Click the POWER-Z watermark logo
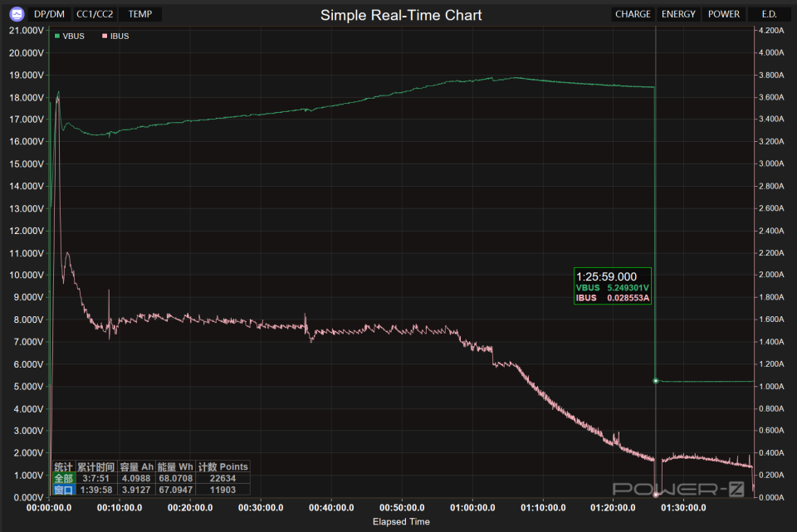 [678, 490]
